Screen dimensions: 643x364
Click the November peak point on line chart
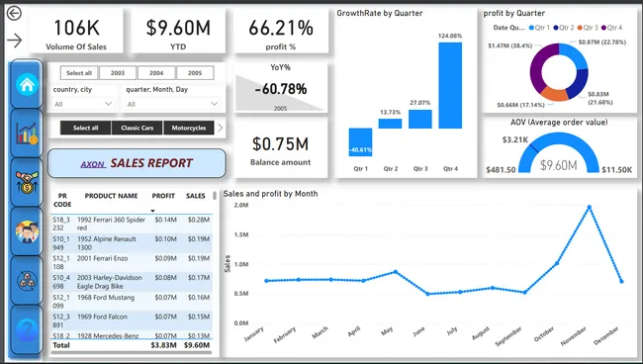(x=590, y=207)
